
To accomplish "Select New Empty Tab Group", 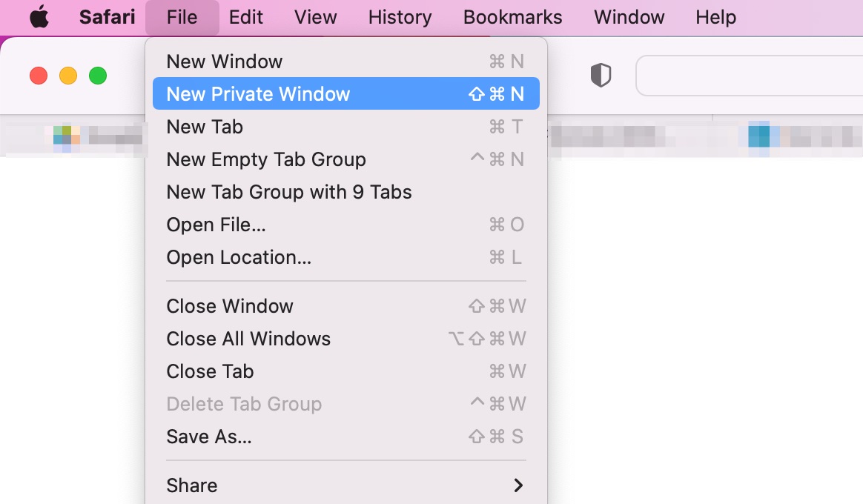I will (x=345, y=159).
